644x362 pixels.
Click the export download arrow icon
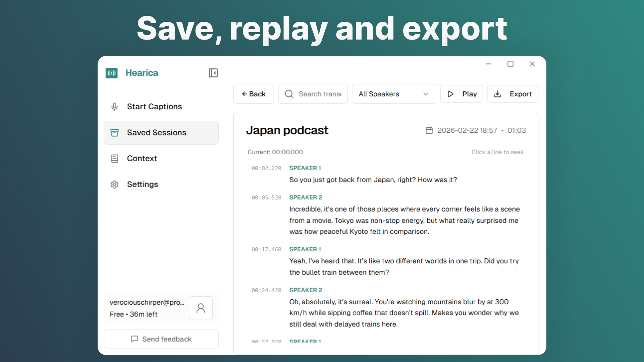pyautogui.click(x=497, y=94)
